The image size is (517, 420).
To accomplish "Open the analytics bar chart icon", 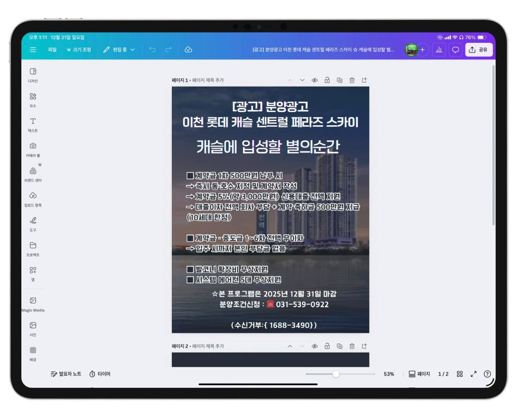I will pos(439,49).
